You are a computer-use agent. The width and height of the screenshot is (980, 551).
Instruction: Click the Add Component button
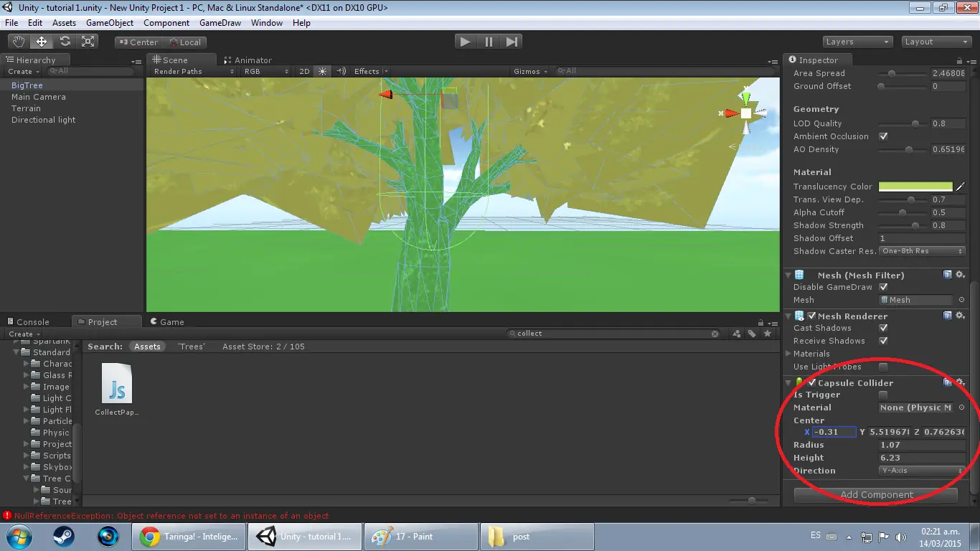[x=876, y=494]
